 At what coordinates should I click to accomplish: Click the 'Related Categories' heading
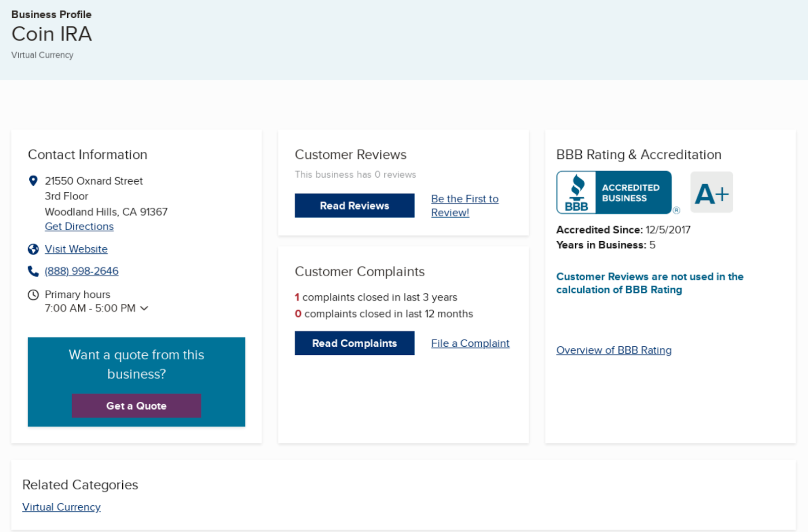tap(80, 485)
